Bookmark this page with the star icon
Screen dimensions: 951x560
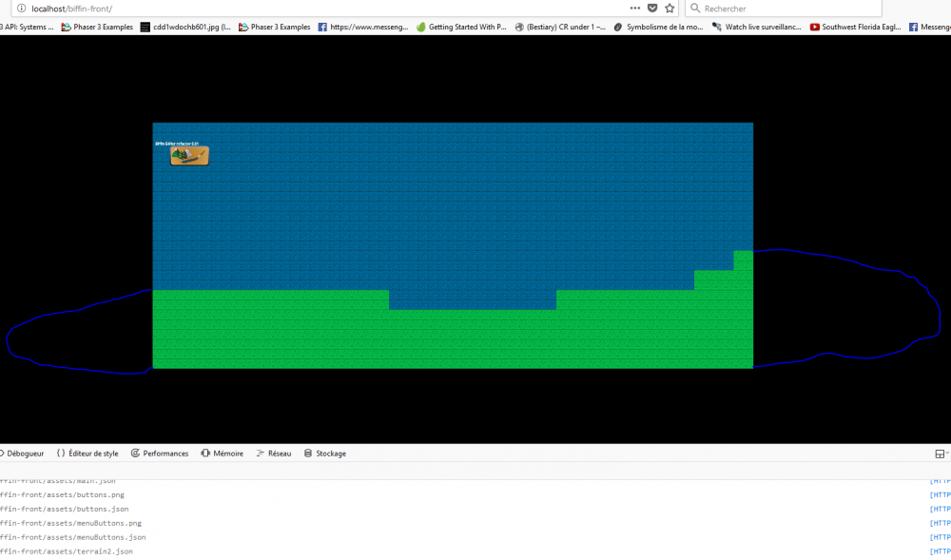click(670, 9)
